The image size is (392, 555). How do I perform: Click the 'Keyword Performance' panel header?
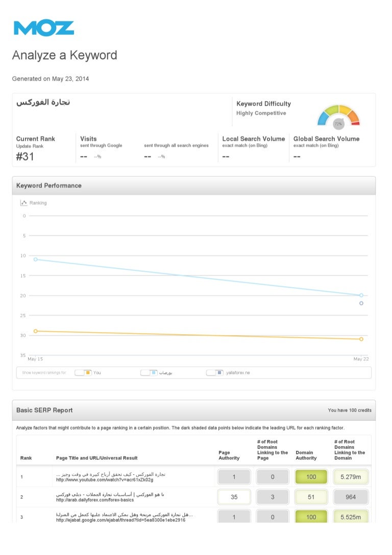point(193,186)
